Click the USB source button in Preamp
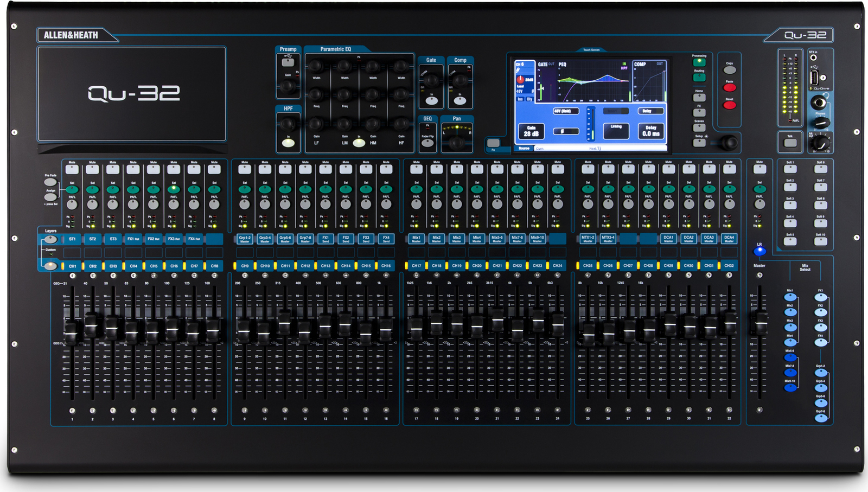 pos(288,62)
